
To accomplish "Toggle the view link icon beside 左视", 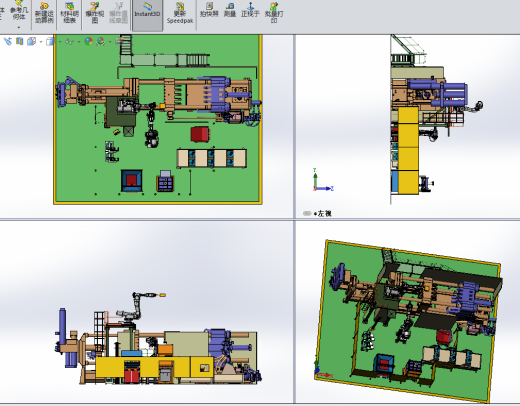I will [x=307, y=213].
